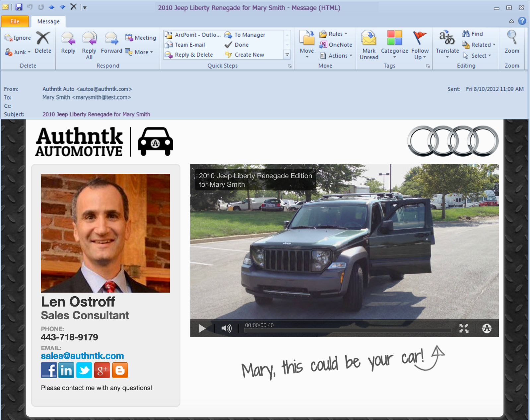This screenshot has height=420, width=530.
Task: Click sales@authntk.com email link
Action: [82, 356]
